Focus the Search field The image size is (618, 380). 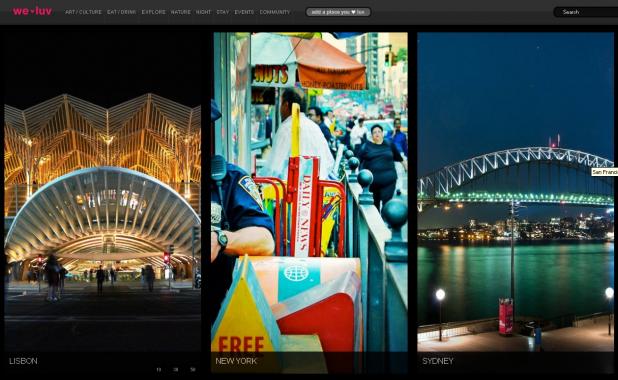click(586, 12)
